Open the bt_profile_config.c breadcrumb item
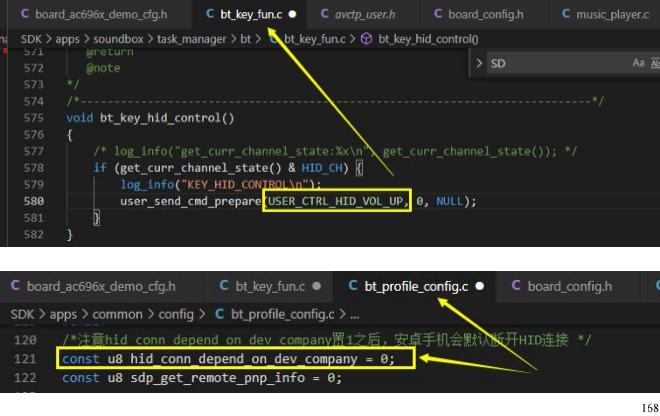The width and height of the screenshot is (660, 416). click(282, 314)
